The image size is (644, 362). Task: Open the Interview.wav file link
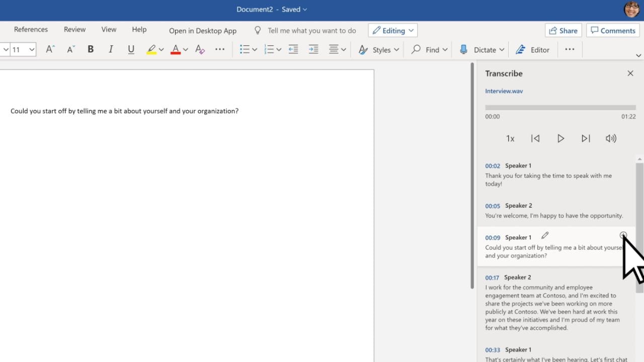tap(504, 90)
